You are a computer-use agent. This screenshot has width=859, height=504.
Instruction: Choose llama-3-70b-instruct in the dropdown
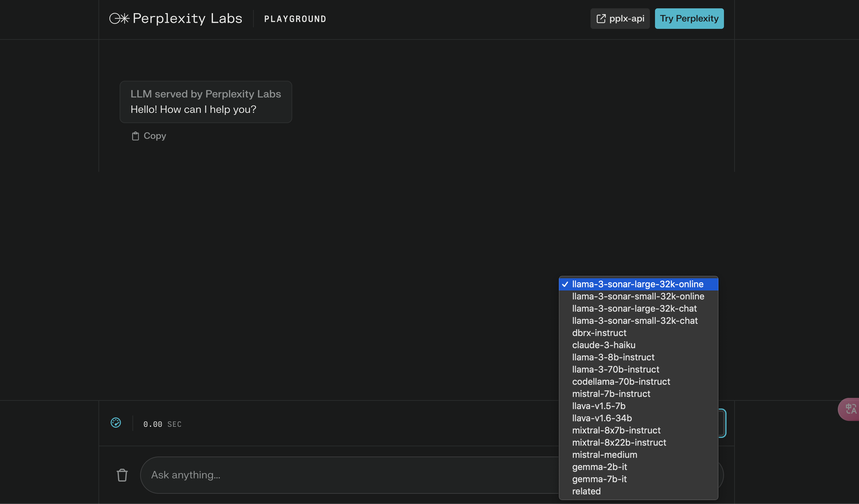[x=638, y=369]
